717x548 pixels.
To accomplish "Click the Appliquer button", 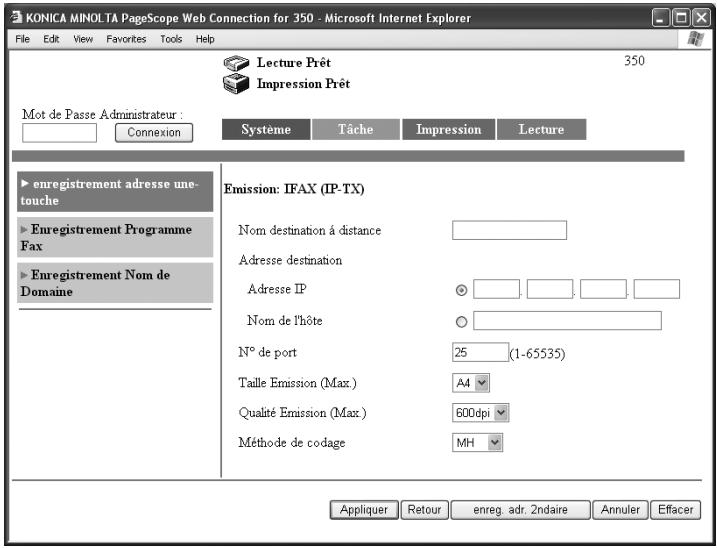I will click(x=364, y=510).
